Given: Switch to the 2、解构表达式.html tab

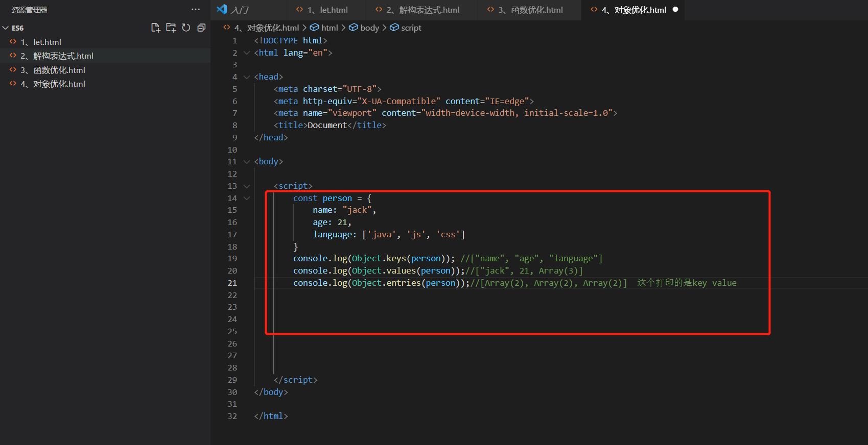Looking at the screenshot, I should point(422,10).
